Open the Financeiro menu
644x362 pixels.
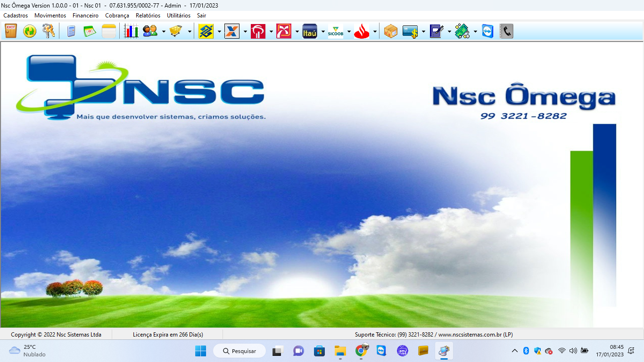pos(85,15)
